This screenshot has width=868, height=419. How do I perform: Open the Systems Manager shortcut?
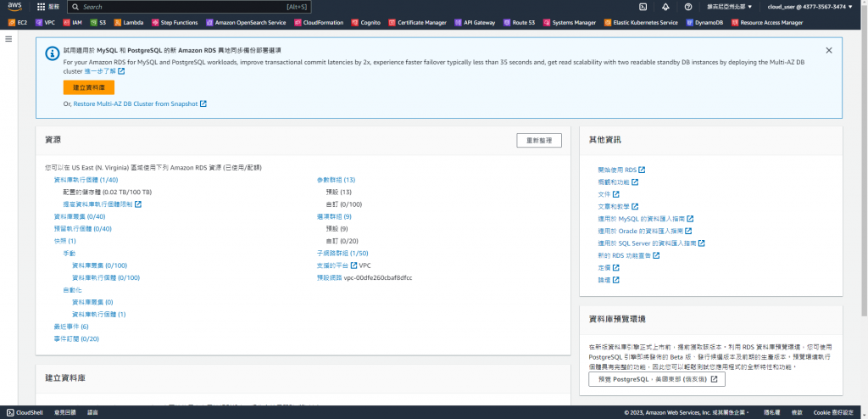click(x=570, y=23)
